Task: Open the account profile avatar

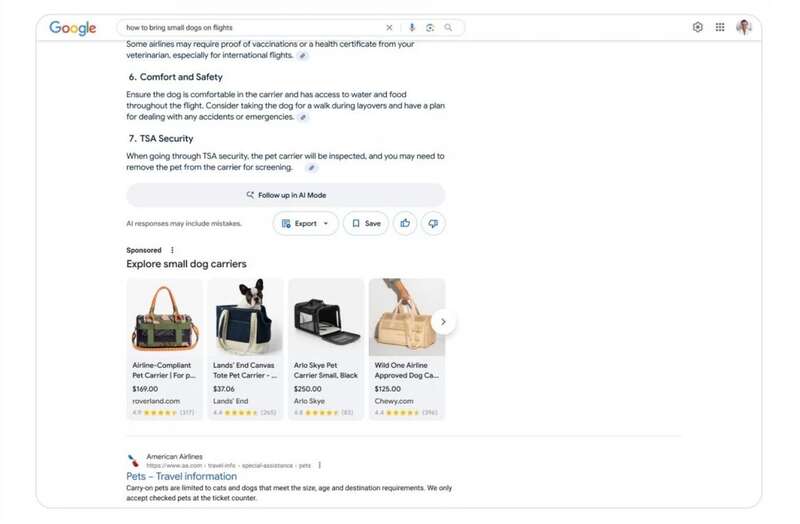Action: [744, 27]
